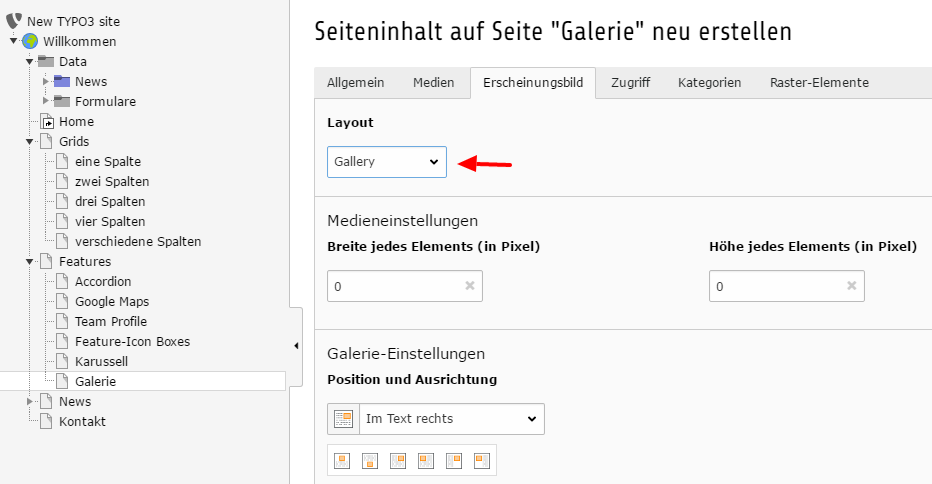The height and width of the screenshot is (484, 932).
Task: Switch to the Medien tab
Action: pos(433,83)
